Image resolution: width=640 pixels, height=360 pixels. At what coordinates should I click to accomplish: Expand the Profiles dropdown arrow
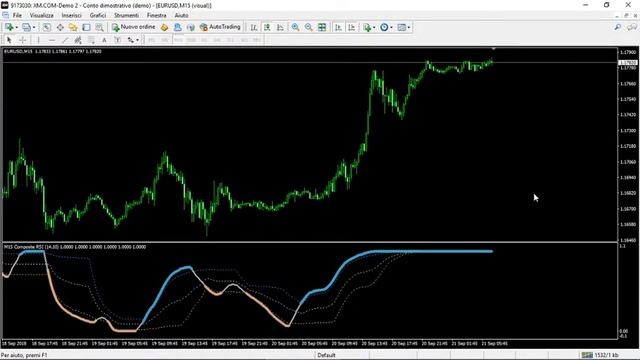(x=34, y=27)
